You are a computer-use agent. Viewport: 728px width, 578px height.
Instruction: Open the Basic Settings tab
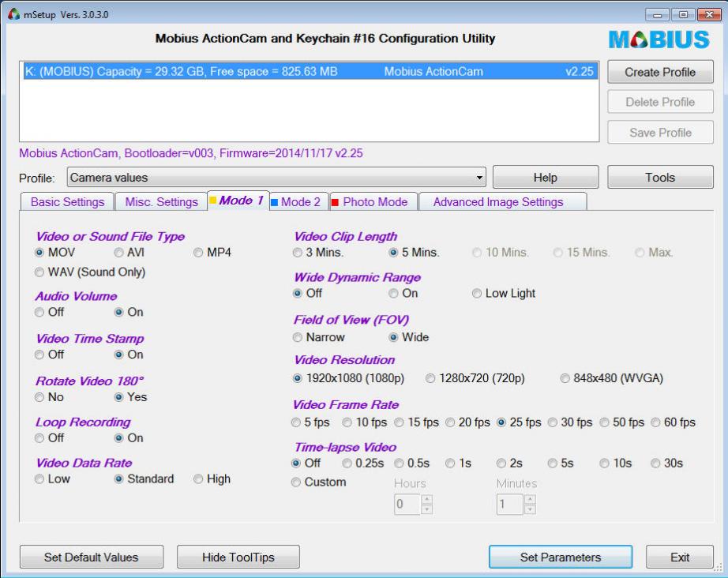coord(67,202)
